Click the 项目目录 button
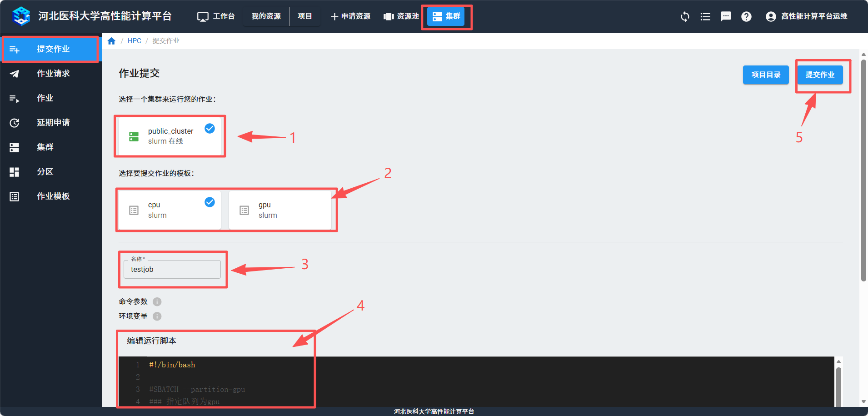 coord(766,75)
